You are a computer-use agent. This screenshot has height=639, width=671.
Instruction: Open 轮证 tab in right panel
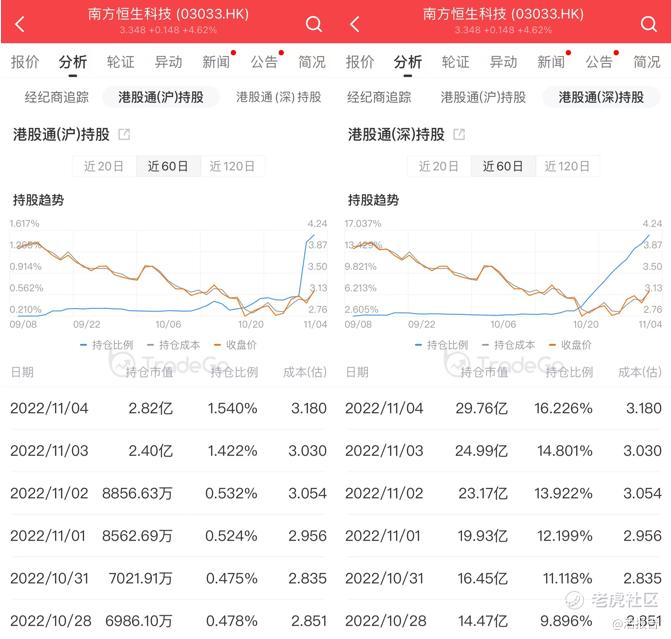456,62
